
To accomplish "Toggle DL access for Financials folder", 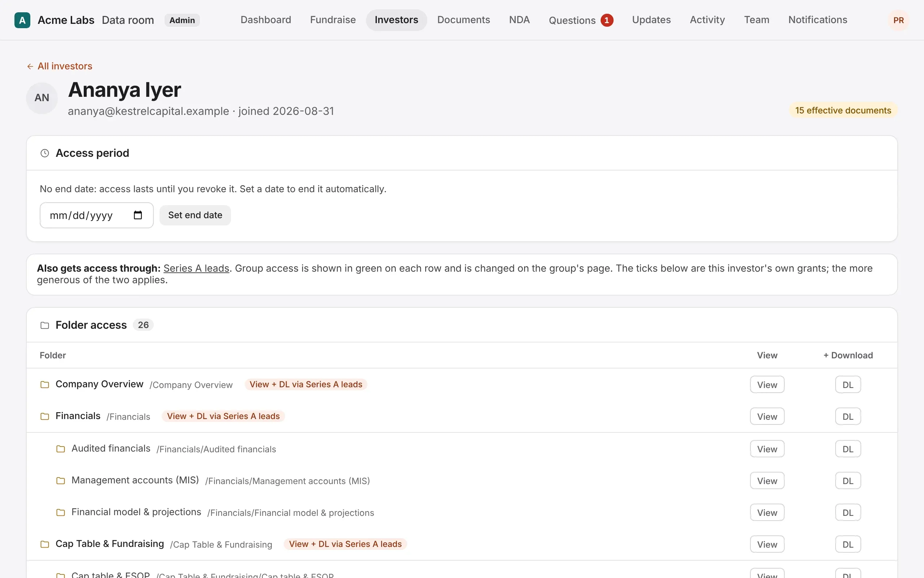I will click(x=848, y=416).
